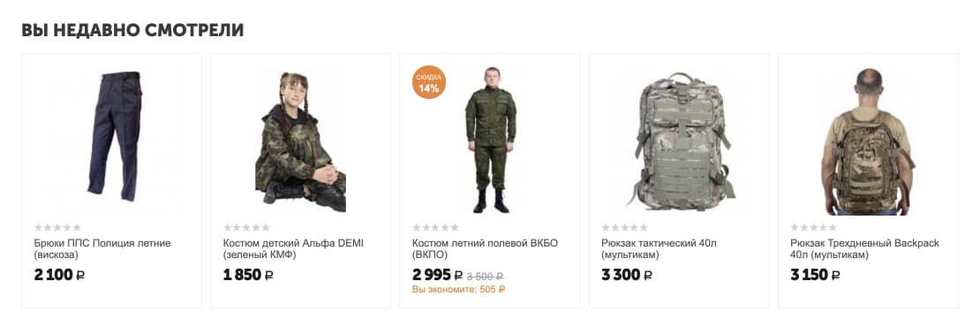Open the police trousers product image
980x327 pixels.
pyautogui.click(x=112, y=138)
